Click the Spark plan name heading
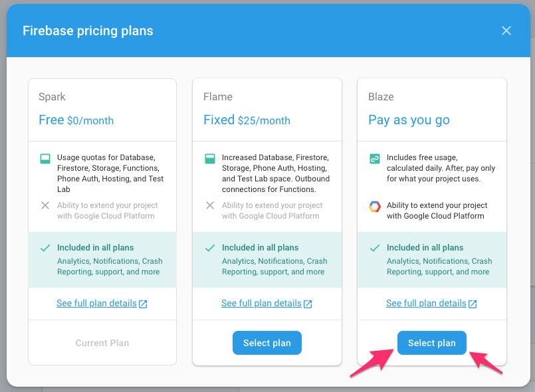535x392 pixels. (52, 97)
